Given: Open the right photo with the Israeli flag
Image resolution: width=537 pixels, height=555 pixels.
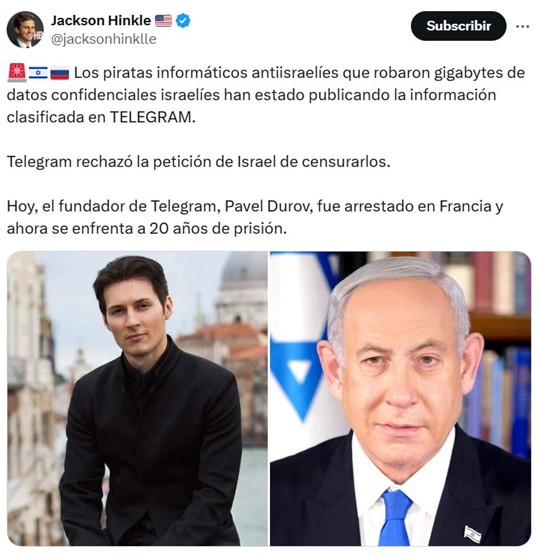Looking at the screenshot, I should (x=400, y=399).
